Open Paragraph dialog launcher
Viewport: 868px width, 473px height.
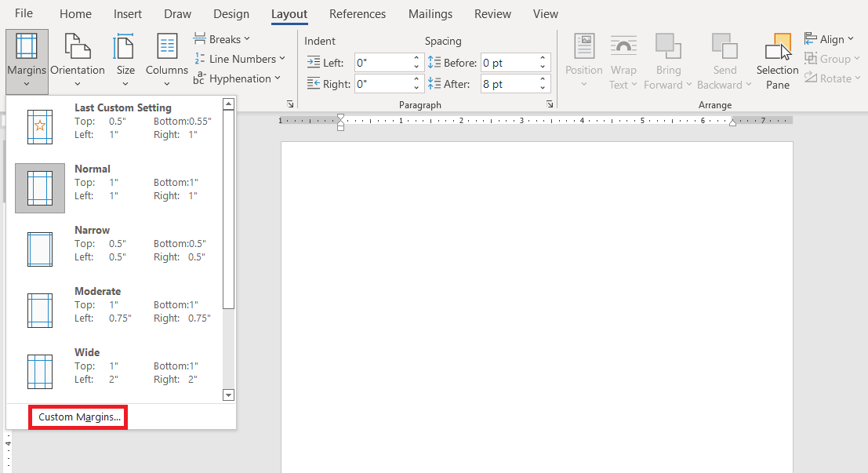pos(550,104)
